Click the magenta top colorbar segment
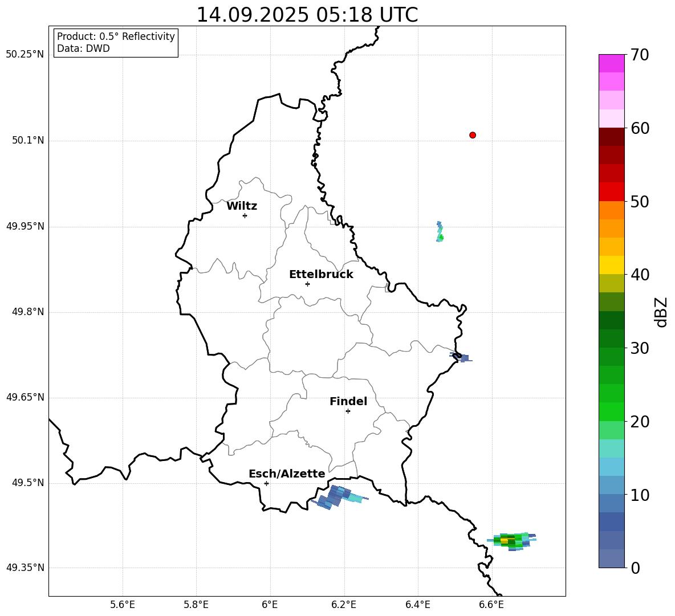Image resolution: width=675 pixels, height=616 pixels. [612, 64]
